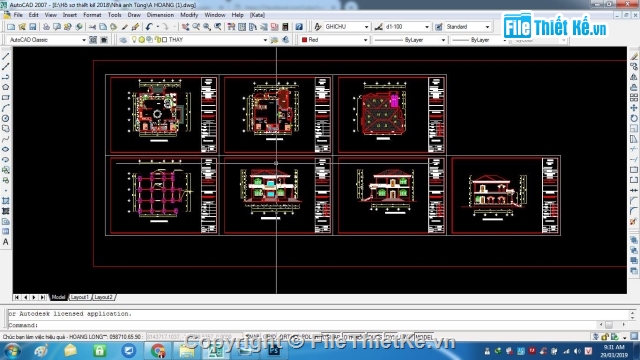640x360 pixels.
Task: Select the Polyline draw tool
Action: click(x=6, y=77)
